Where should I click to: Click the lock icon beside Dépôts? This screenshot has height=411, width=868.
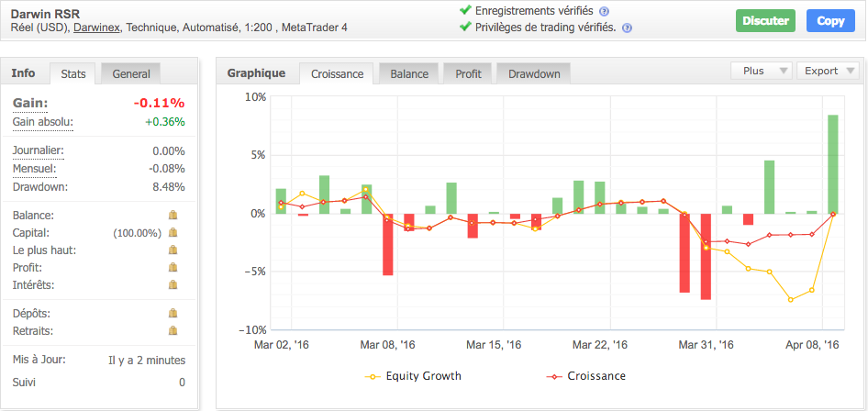tap(172, 314)
